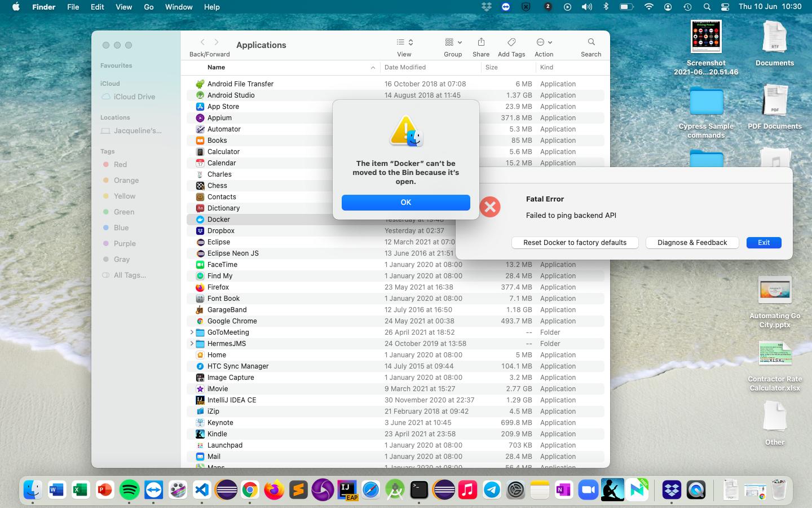This screenshot has height=508, width=812.
Task: Click the Spotlight search icon in menu bar
Action: pyautogui.click(x=707, y=7)
